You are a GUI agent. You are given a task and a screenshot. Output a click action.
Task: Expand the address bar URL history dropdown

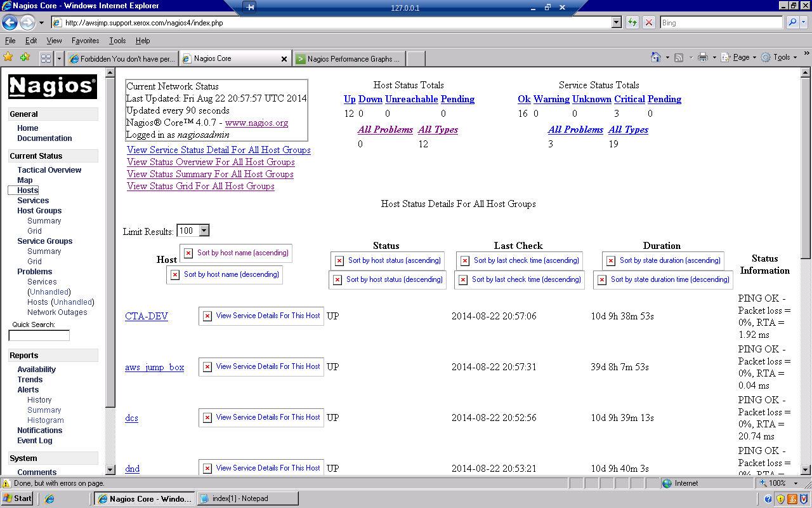(x=616, y=23)
